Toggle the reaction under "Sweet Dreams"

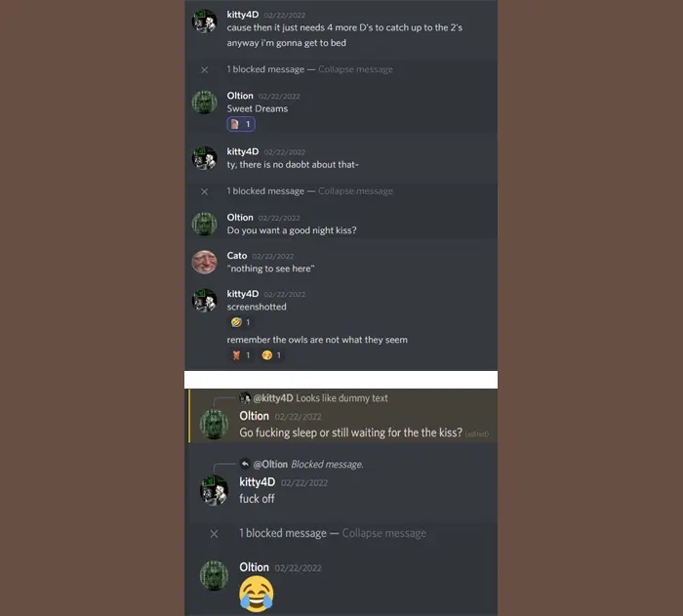pos(241,124)
